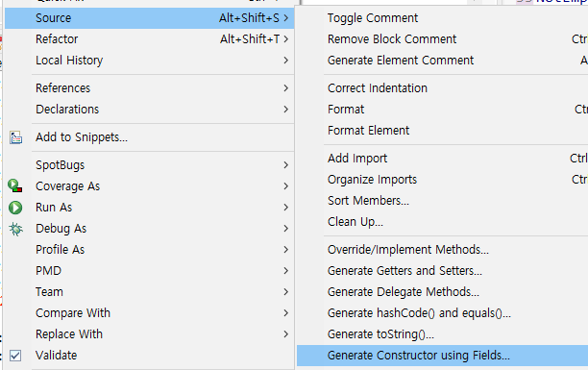Open the Compare With submenu

150,313
